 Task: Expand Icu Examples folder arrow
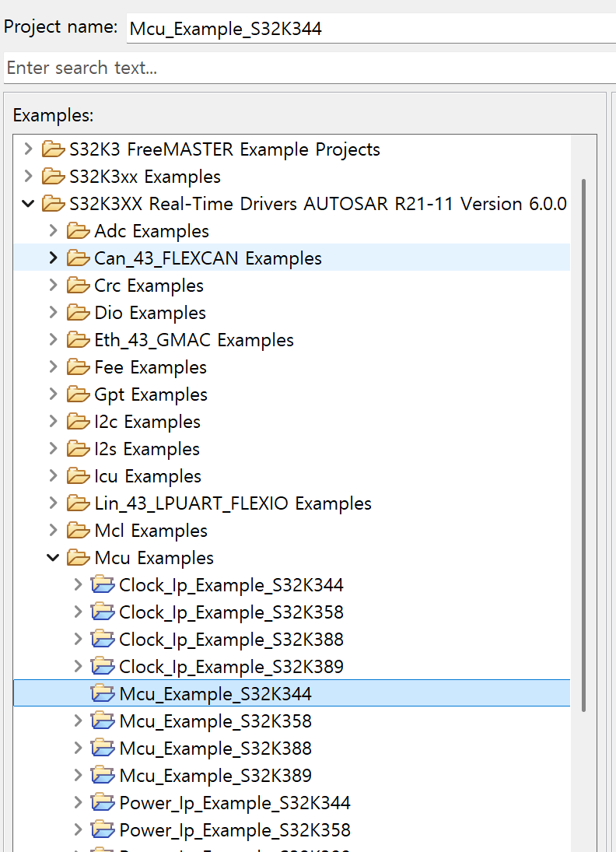tap(53, 476)
